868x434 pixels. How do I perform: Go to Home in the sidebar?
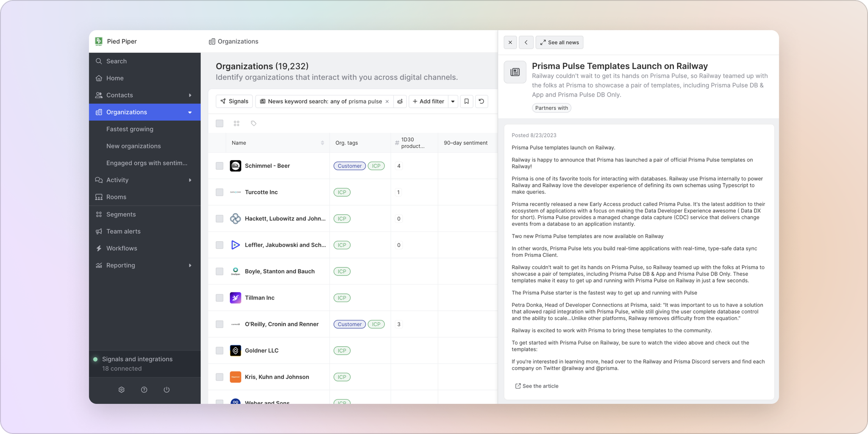coord(145,78)
